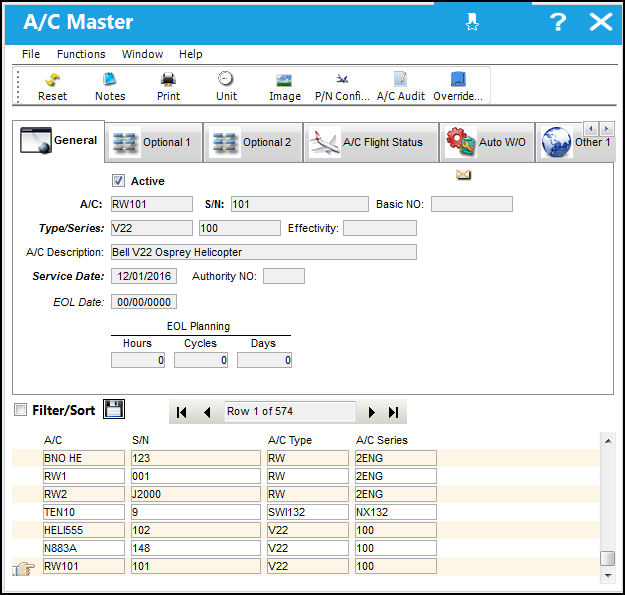625x595 pixels.
Task: Click the Override toolbar button
Action: [x=458, y=86]
